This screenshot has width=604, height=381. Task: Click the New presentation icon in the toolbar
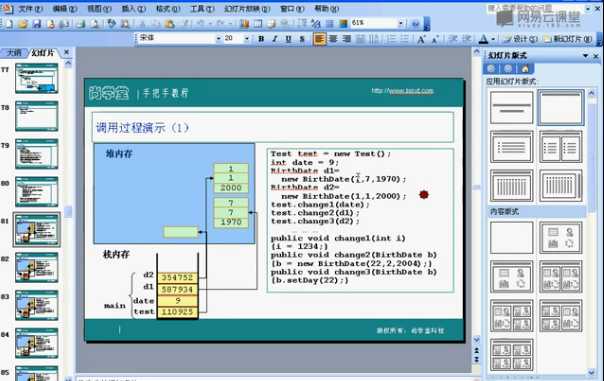point(8,24)
